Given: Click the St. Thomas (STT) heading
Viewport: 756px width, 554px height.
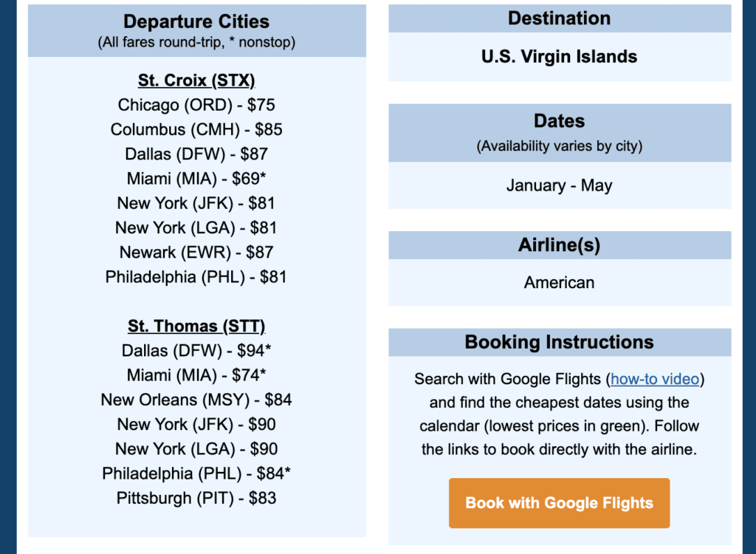Looking at the screenshot, I should 196,326.
